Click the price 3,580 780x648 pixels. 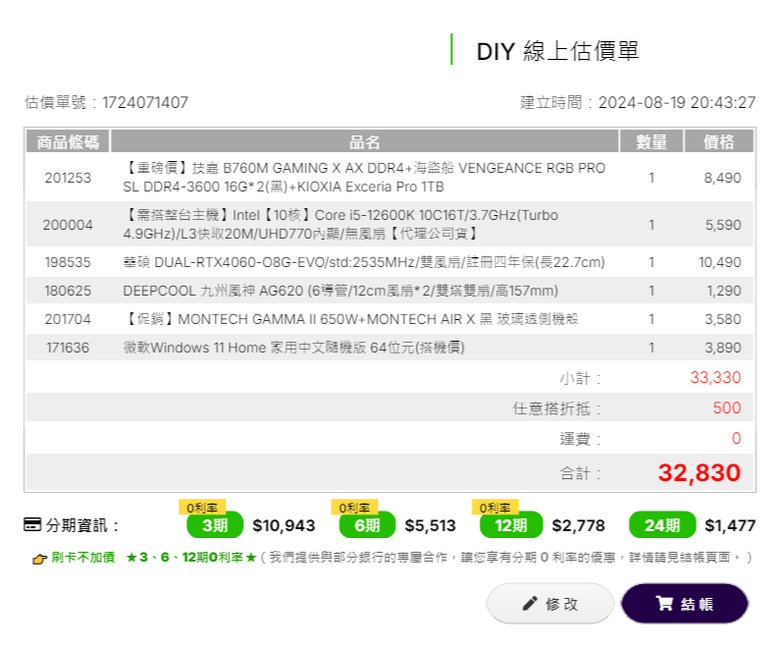tap(723, 319)
